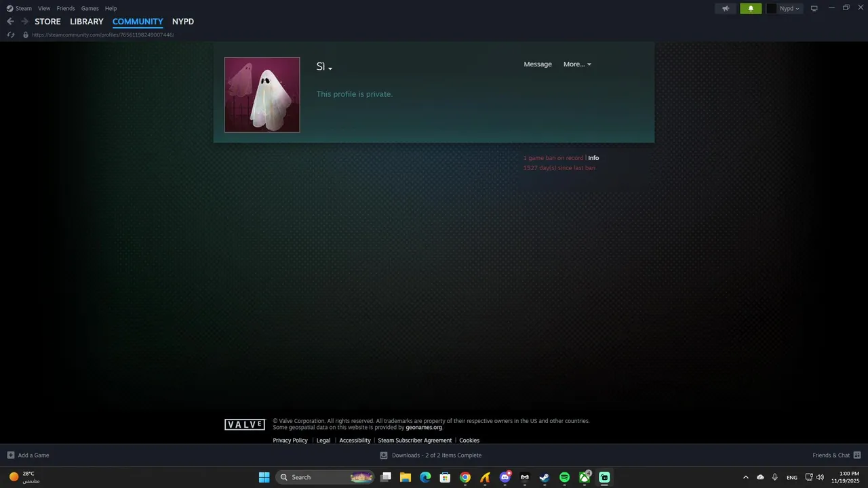This screenshot has width=868, height=488.
Task: Click the Message button on the profile
Action: [538, 64]
